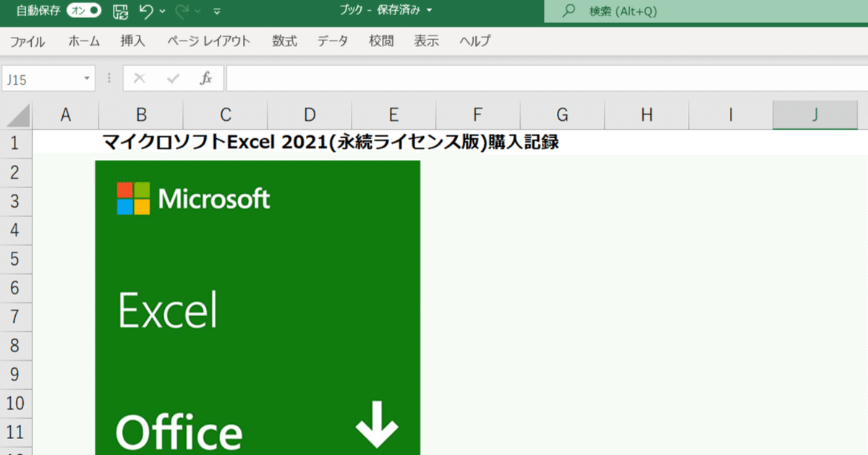868x455 pixels.
Task: Select column C header
Action: (x=226, y=115)
